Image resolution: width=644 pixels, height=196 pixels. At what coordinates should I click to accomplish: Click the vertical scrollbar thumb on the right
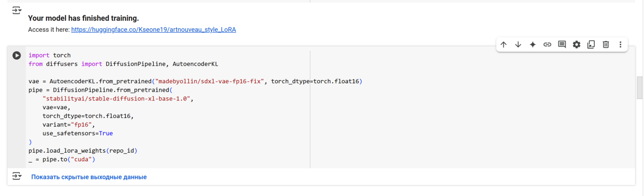pos(640,88)
